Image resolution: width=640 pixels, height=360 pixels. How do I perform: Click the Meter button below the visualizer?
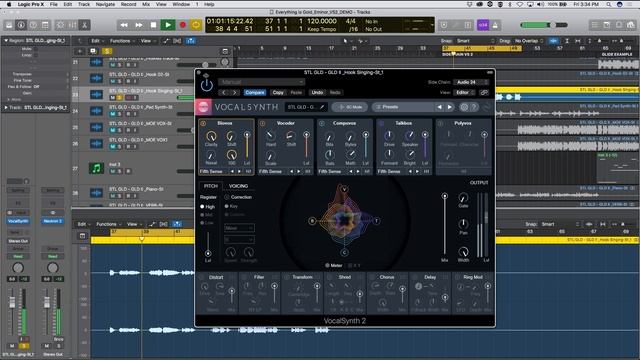(333, 265)
